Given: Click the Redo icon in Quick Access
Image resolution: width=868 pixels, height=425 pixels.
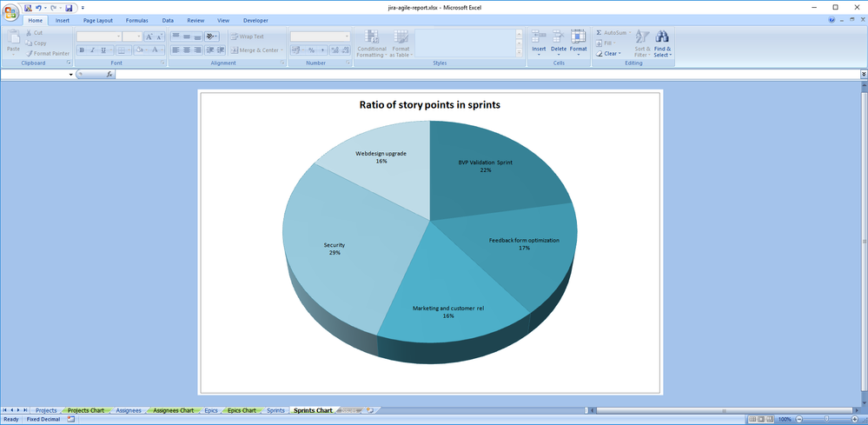Looking at the screenshot, I should click(54, 8).
